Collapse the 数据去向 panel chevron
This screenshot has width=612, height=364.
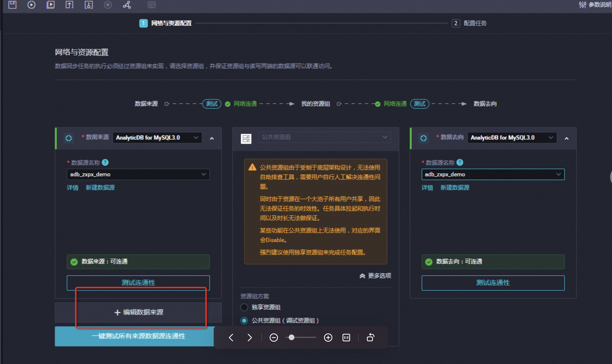(x=567, y=138)
